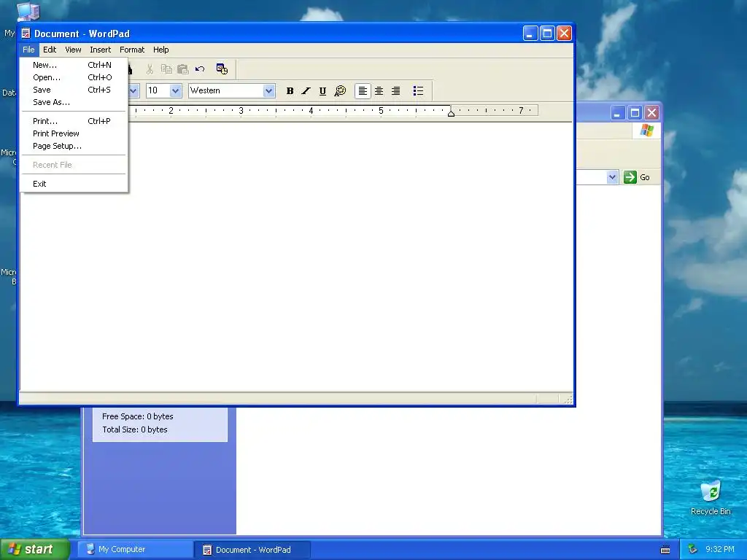The height and width of the screenshot is (560, 747).
Task: Center align the text
Action: click(x=379, y=91)
